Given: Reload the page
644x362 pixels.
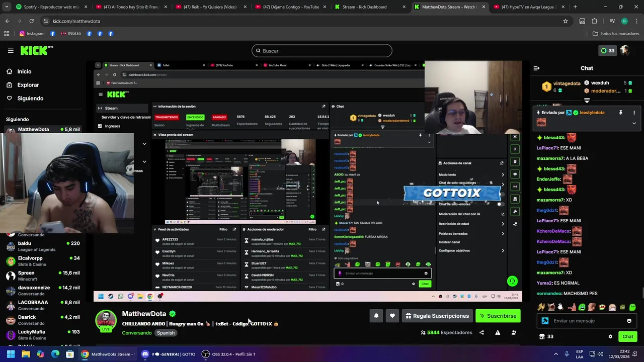Looking at the screenshot, I should (31, 21).
